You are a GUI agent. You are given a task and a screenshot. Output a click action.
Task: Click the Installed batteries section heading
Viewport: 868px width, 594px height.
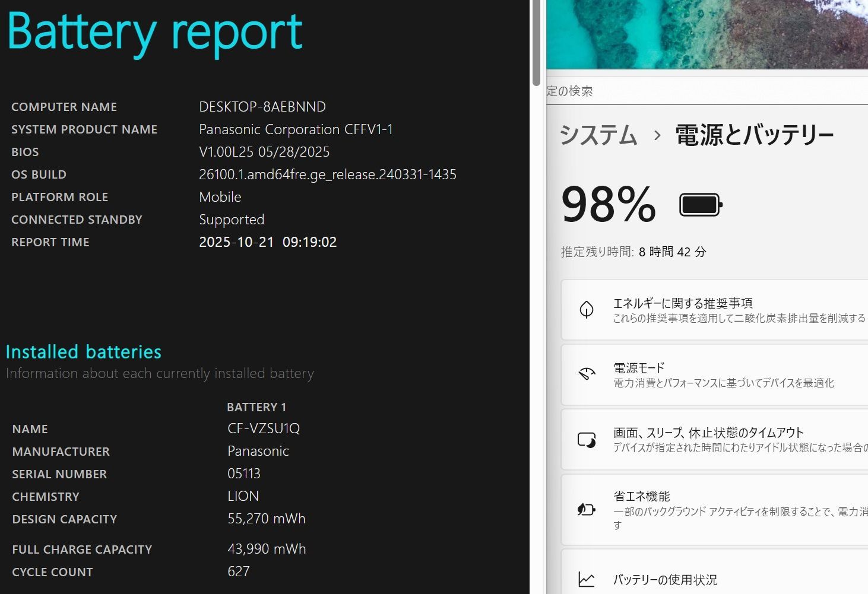[x=84, y=352]
